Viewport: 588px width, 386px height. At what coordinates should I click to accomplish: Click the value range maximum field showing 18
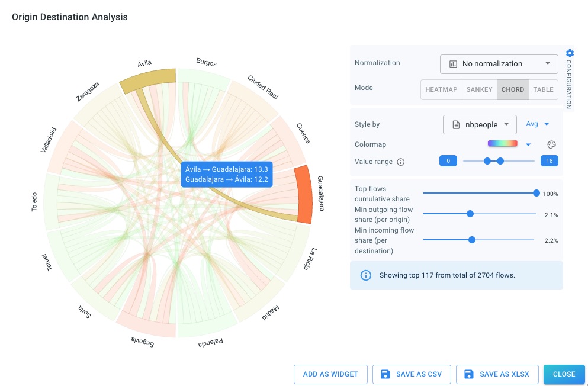click(549, 161)
